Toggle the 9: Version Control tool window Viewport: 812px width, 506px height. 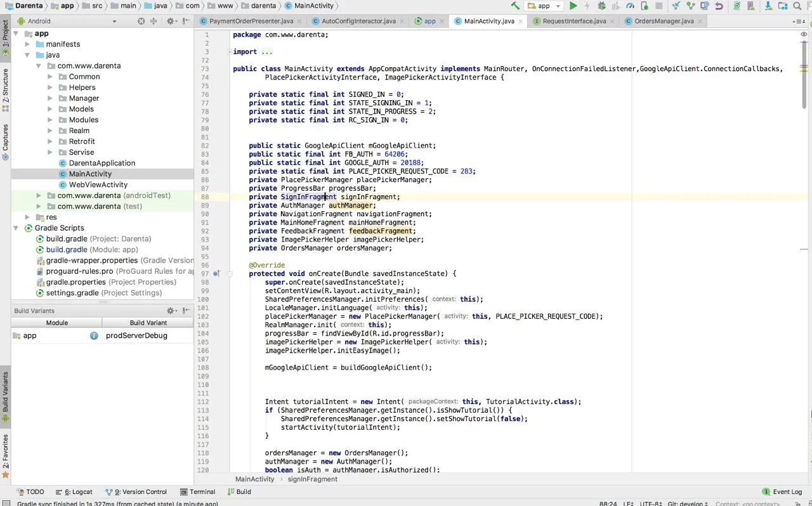pyautogui.click(x=136, y=491)
